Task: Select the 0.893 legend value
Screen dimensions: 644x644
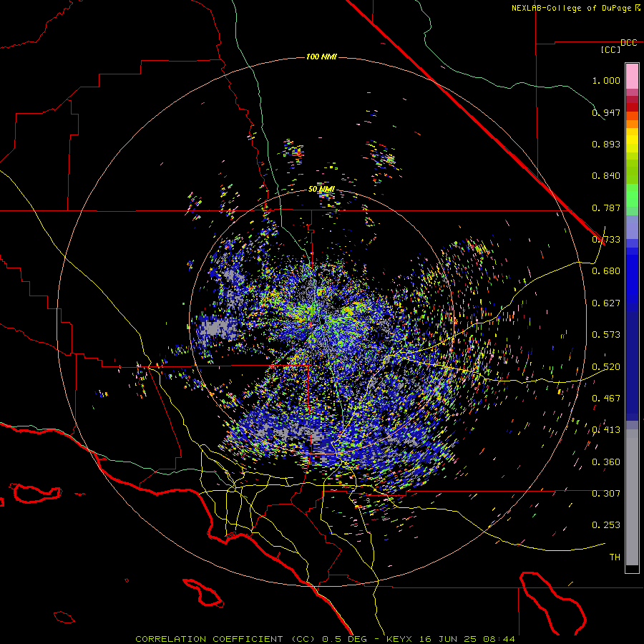Action: coord(606,144)
